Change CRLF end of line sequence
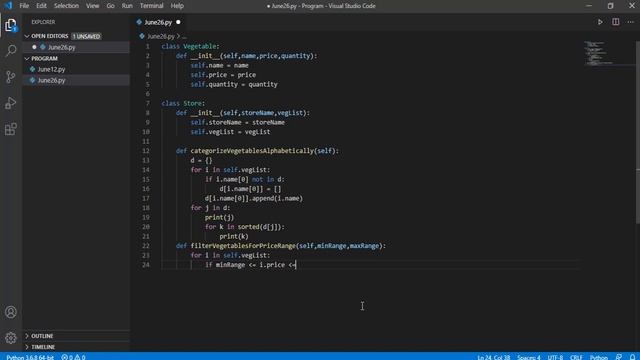 (x=576, y=357)
